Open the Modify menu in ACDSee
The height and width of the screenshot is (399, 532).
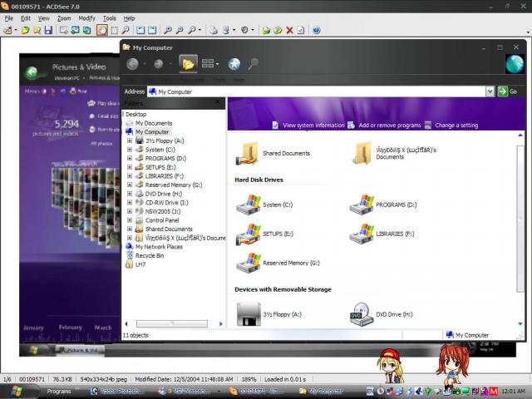86,18
